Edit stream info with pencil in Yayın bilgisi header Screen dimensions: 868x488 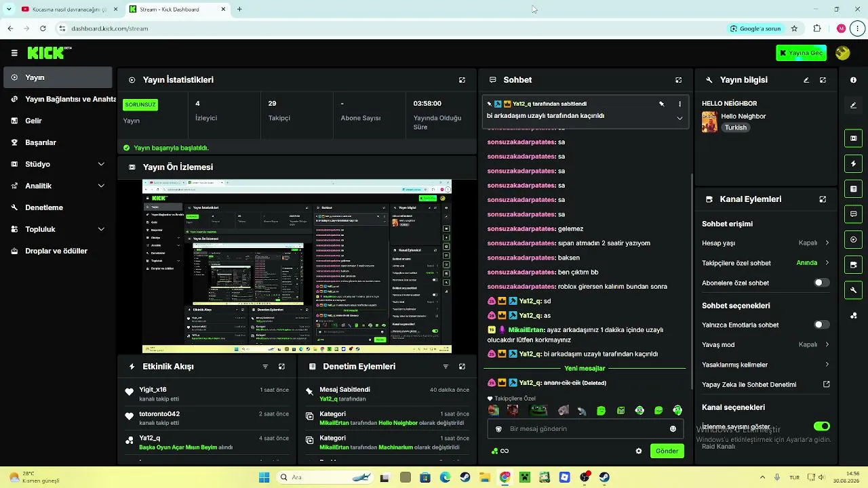click(806, 80)
